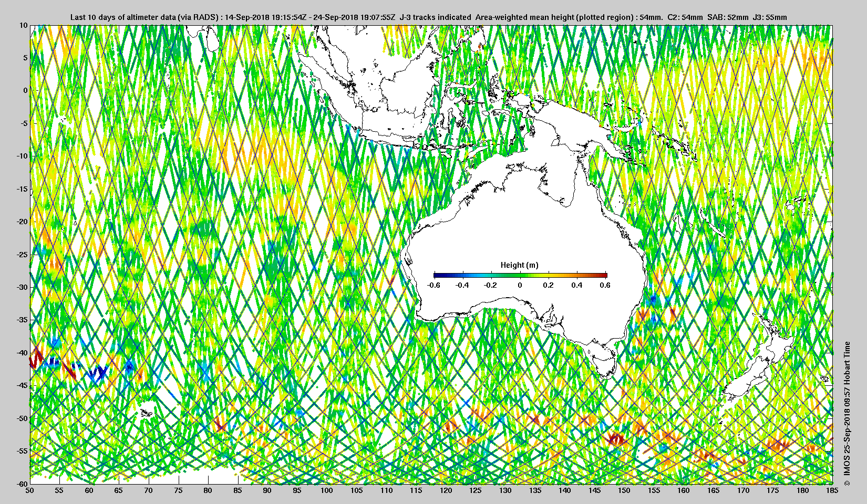Image resolution: width=867 pixels, height=504 pixels.
Task: Click latitude axis label -60
Action: (22, 484)
